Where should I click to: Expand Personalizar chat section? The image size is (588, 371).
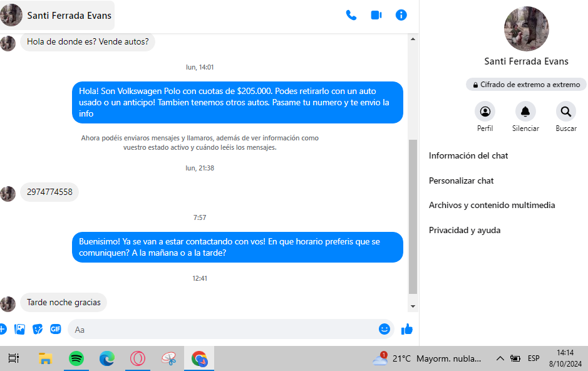point(462,180)
